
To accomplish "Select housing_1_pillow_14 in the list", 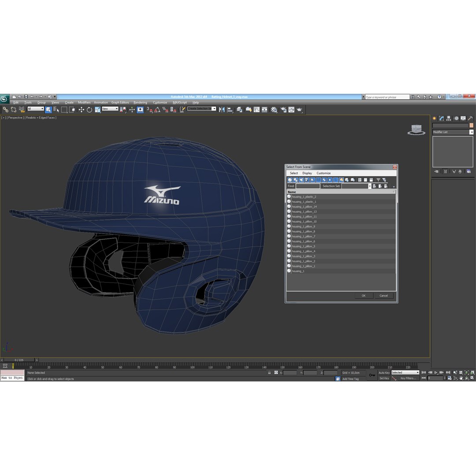I will 342,207.
